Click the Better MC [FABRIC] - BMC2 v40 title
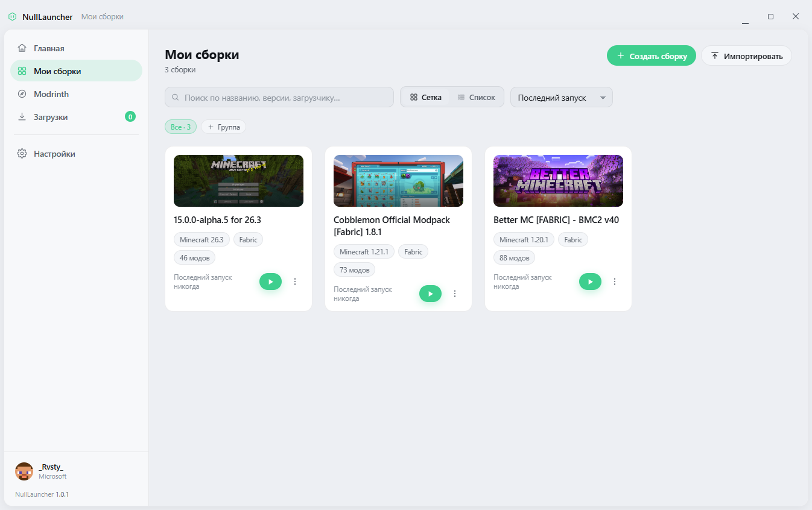The width and height of the screenshot is (812, 510). click(x=556, y=220)
